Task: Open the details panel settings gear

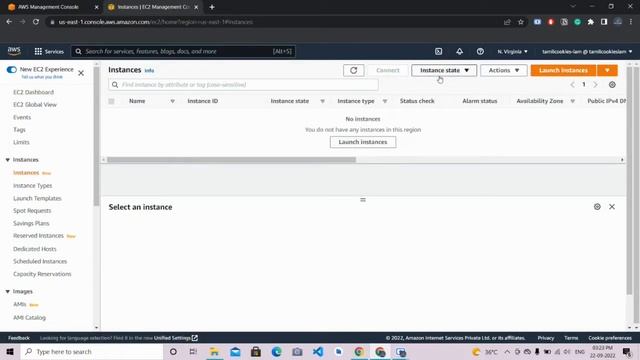Action: [597, 207]
